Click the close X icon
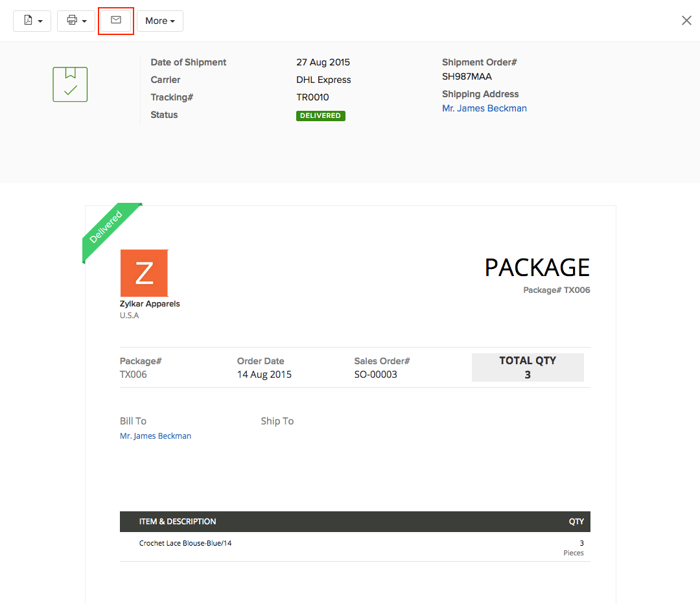Screen dimensions: 700x604 click(x=686, y=20)
